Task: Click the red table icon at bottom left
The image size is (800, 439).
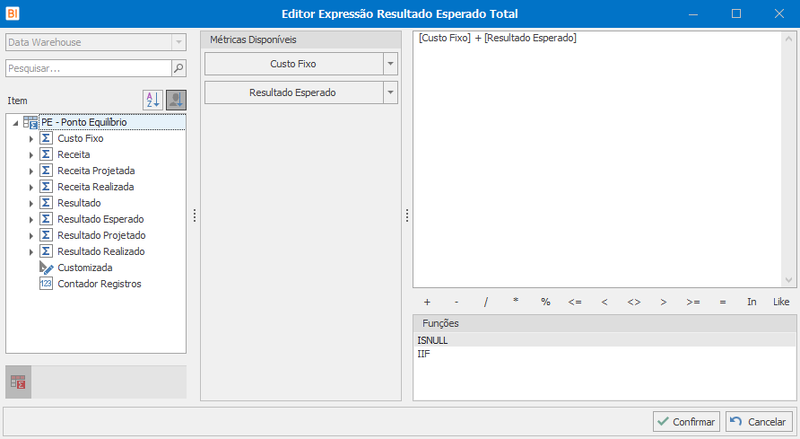Action: (18, 382)
